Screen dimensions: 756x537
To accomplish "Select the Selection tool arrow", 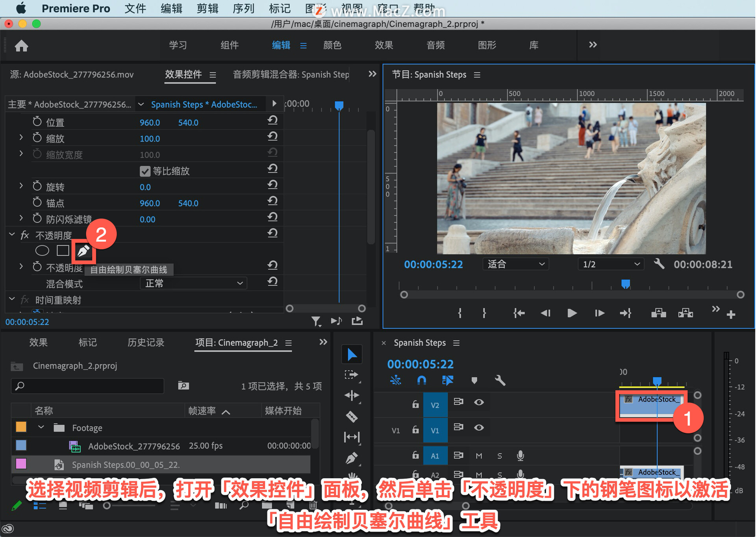I will point(352,355).
